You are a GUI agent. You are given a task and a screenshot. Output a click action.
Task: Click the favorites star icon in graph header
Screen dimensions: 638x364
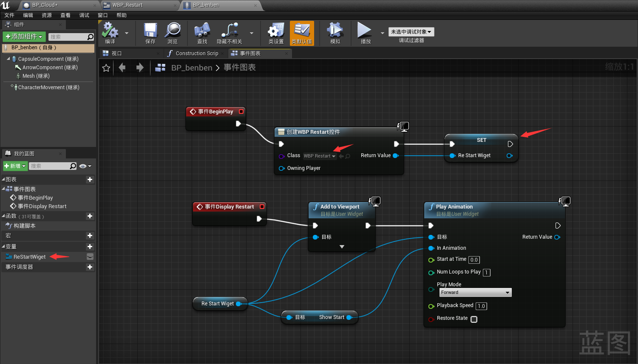click(x=106, y=68)
